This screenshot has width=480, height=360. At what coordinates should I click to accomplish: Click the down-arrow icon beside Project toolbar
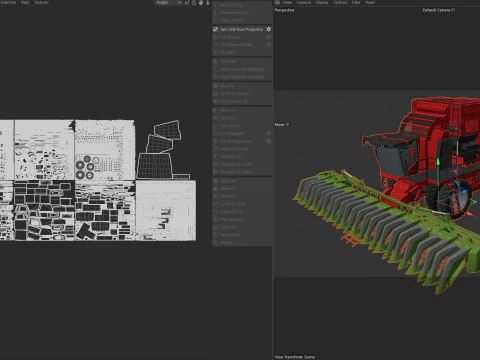[x=208, y=3]
